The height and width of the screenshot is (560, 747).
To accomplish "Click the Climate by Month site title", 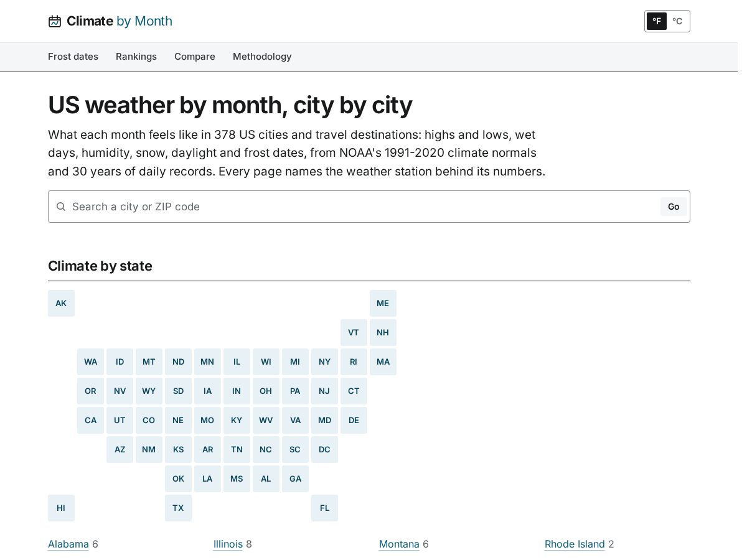I will [x=120, y=21].
